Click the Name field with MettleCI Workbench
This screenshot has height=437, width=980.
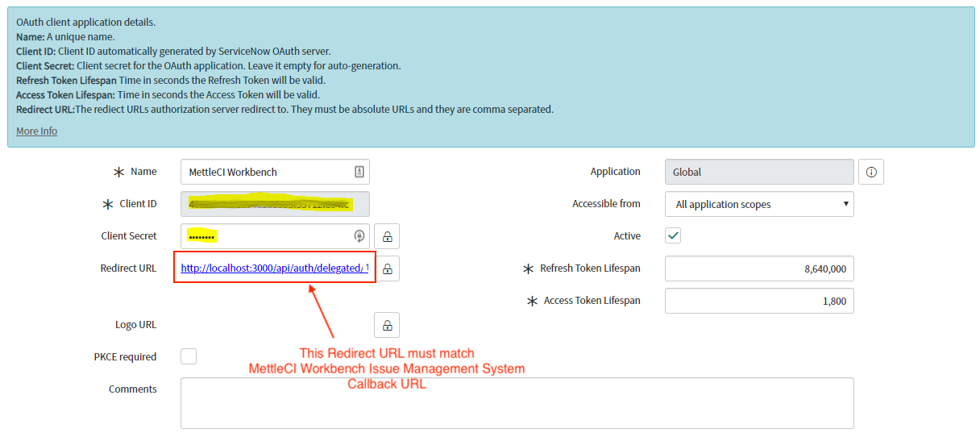click(x=266, y=172)
